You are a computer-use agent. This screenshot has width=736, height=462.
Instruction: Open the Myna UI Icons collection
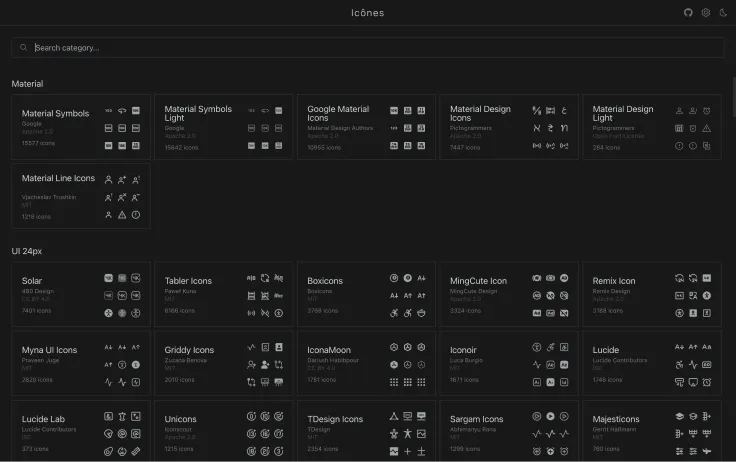(81, 363)
